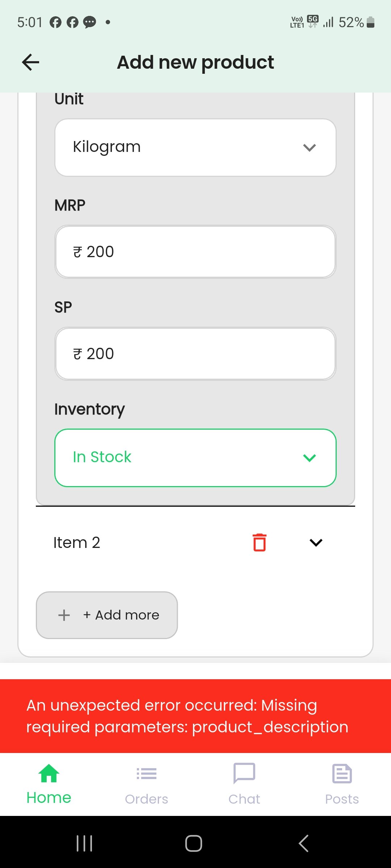Switch to the Posts tab label

click(x=342, y=799)
